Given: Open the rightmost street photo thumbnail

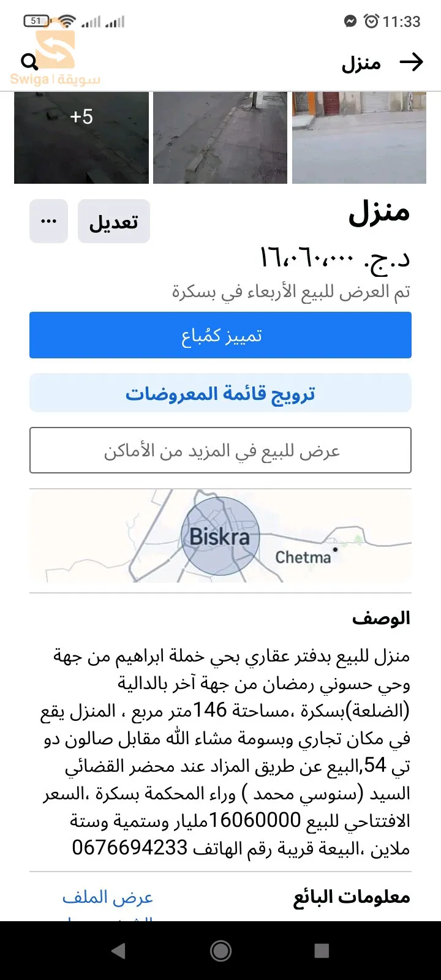Looking at the screenshot, I should point(359,138).
